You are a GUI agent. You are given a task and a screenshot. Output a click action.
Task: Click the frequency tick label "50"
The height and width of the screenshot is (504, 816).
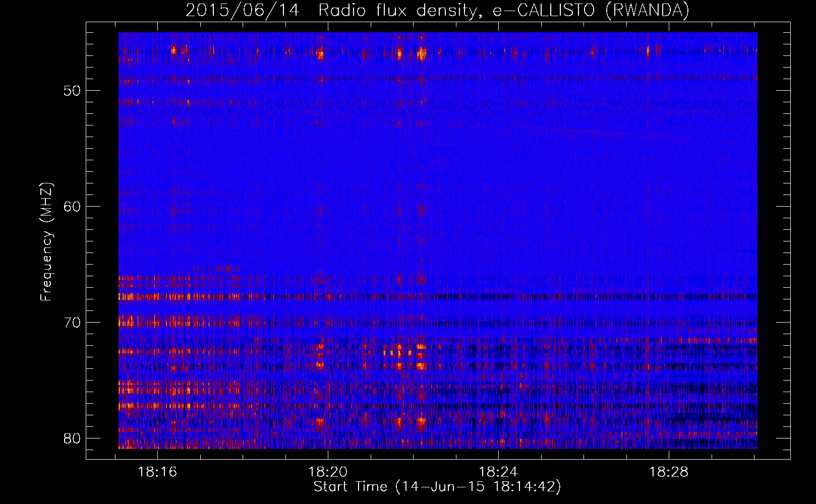pyautogui.click(x=72, y=91)
